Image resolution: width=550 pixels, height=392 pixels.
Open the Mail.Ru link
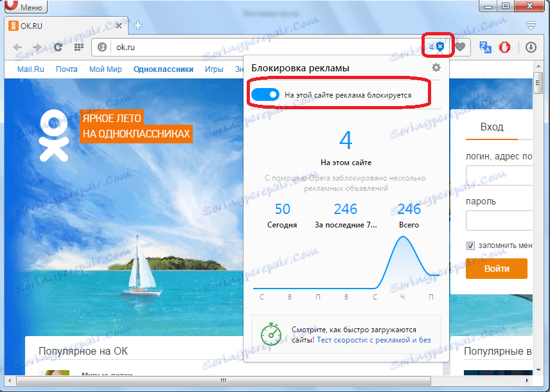pyautogui.click(x=31, y=69)
